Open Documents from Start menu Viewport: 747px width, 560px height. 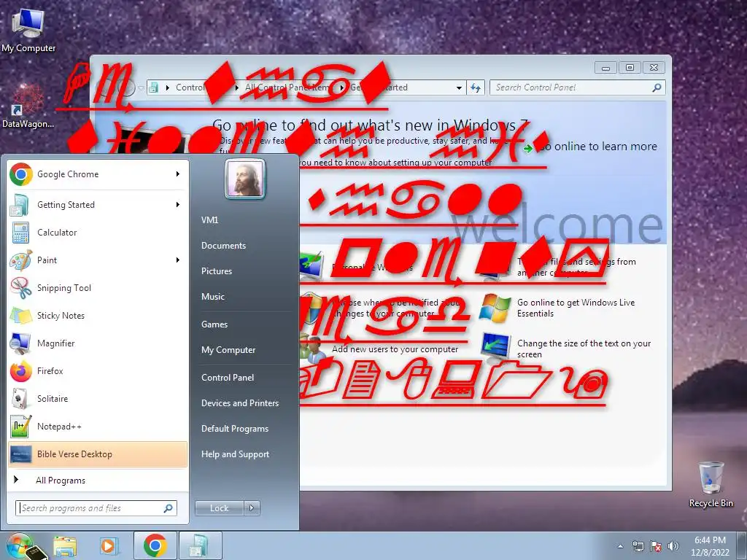223,246
